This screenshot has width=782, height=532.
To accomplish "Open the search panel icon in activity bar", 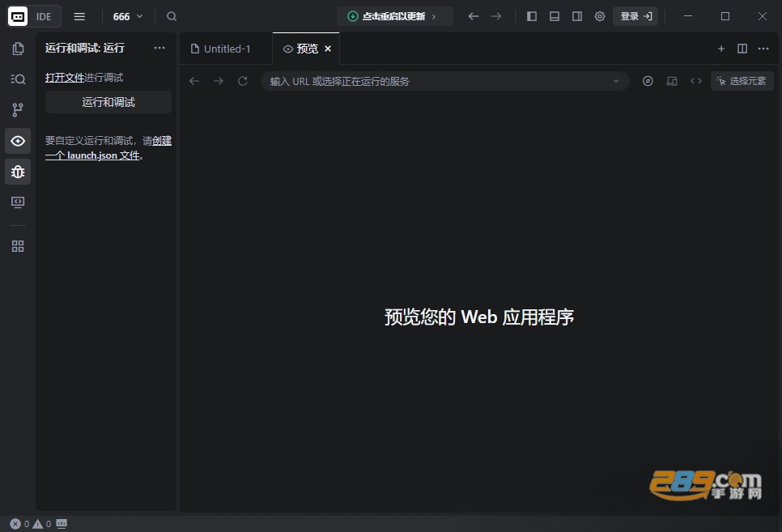I will (x=18, y=79).
